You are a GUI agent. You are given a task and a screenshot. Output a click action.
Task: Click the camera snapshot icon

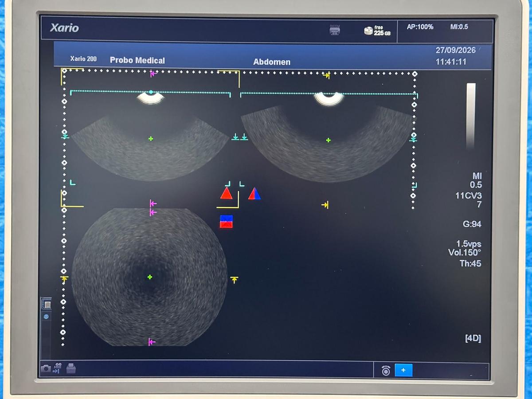click(45, 368)
